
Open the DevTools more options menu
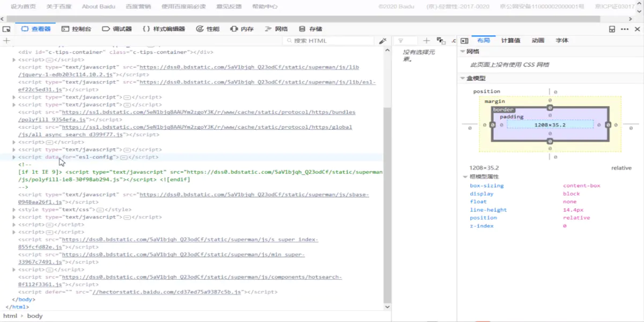click(625, 29)
